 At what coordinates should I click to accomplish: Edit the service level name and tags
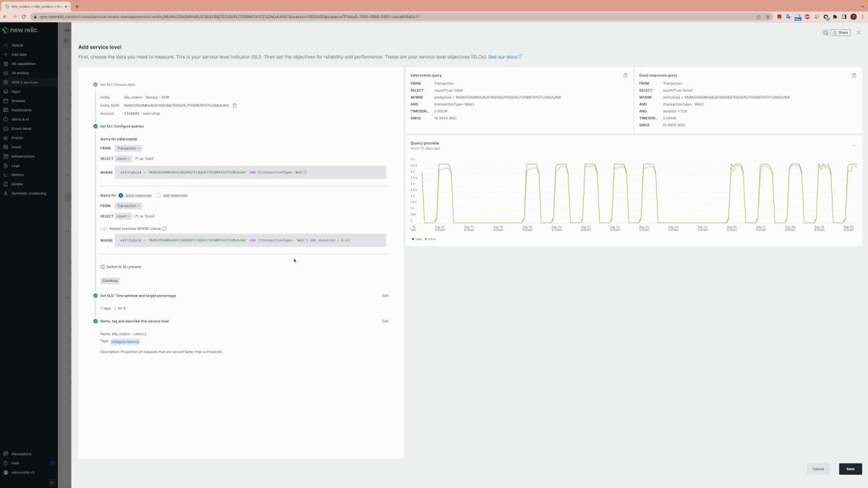coord(385,321)
